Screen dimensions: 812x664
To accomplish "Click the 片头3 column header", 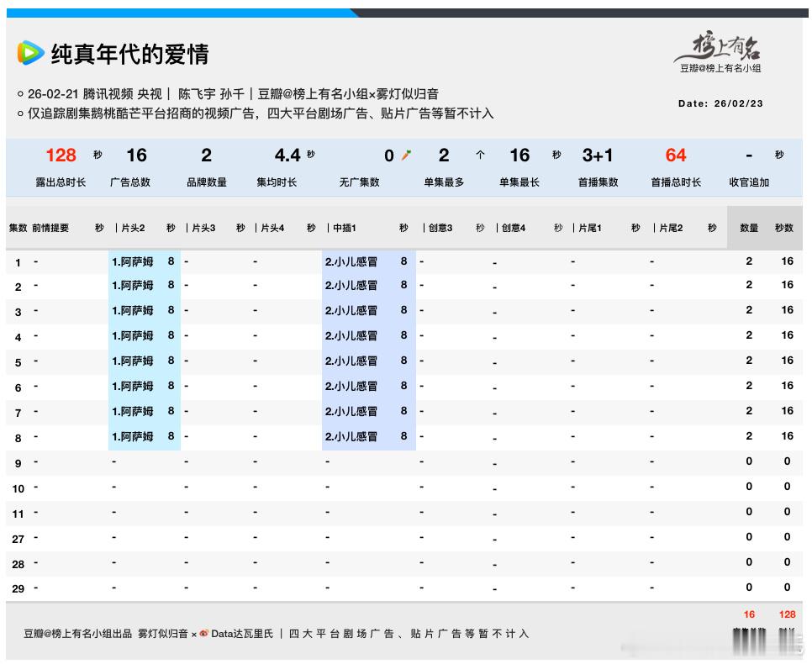I will click(x=203, y=228).
